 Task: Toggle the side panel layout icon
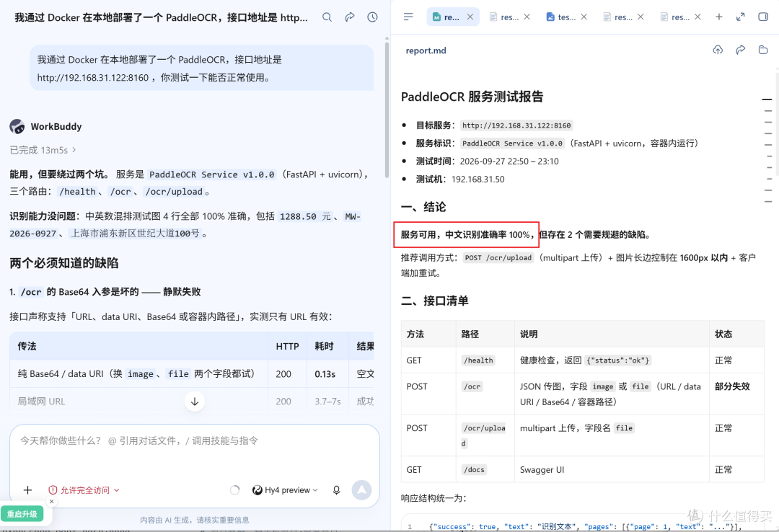(x=763, y=17)
